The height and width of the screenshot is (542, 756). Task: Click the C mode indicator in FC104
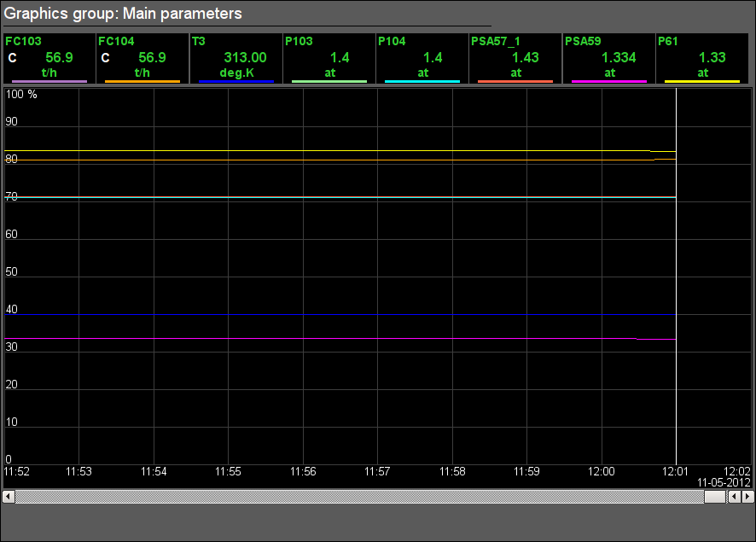point(106,58)
